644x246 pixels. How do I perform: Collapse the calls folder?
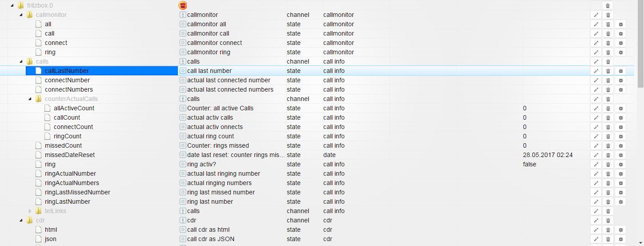21,61
